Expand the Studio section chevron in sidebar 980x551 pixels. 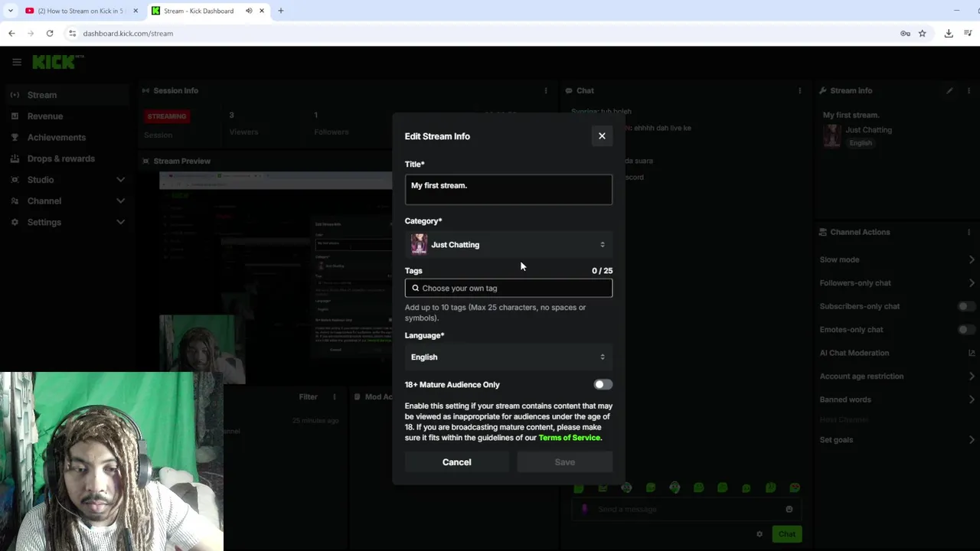(x=120, y=180)
